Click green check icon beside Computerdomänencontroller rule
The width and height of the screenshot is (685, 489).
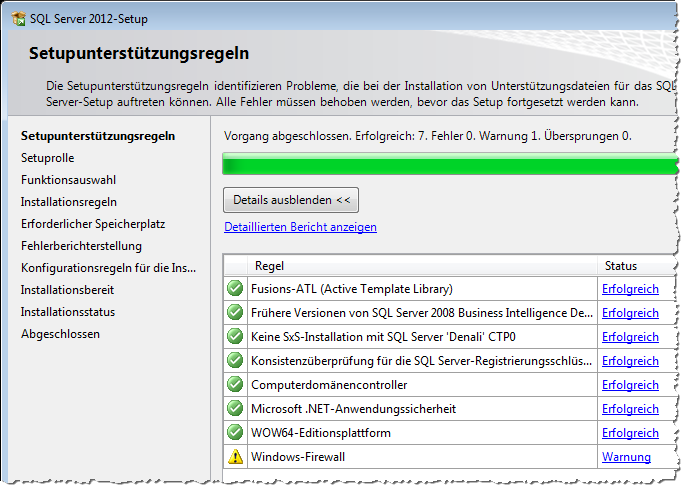click(236, 385)
